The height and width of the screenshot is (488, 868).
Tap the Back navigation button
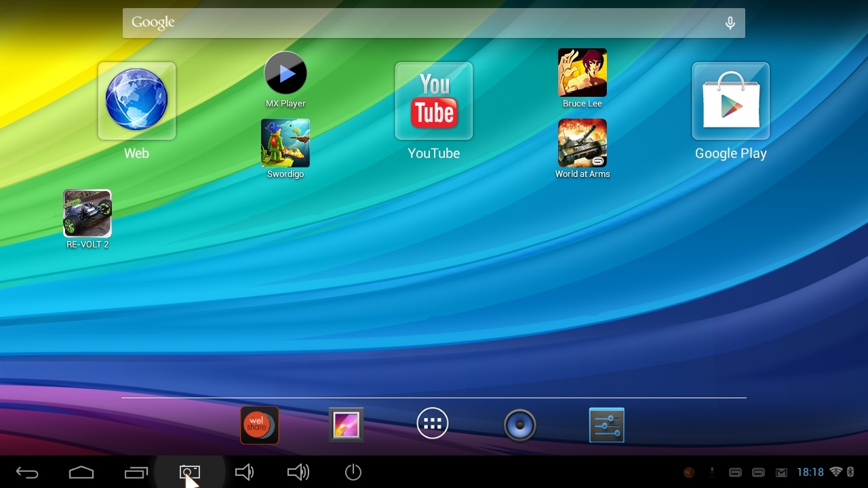coord(27,472)
